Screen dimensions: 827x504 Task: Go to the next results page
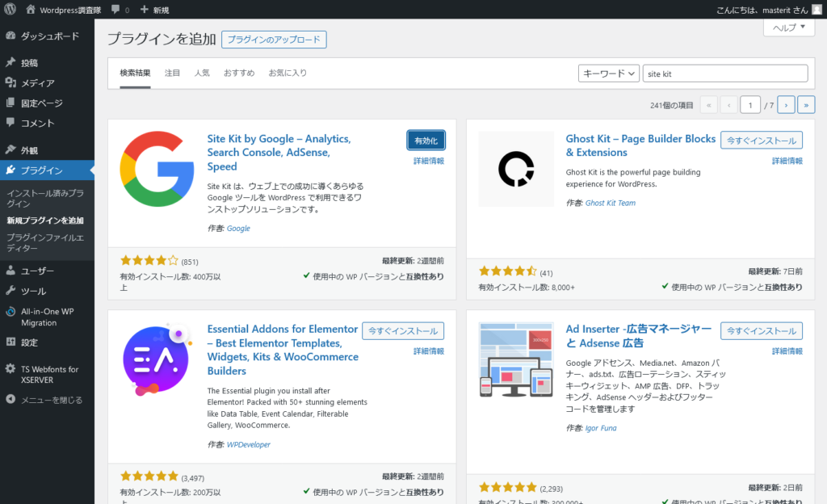tap(786, 105)
